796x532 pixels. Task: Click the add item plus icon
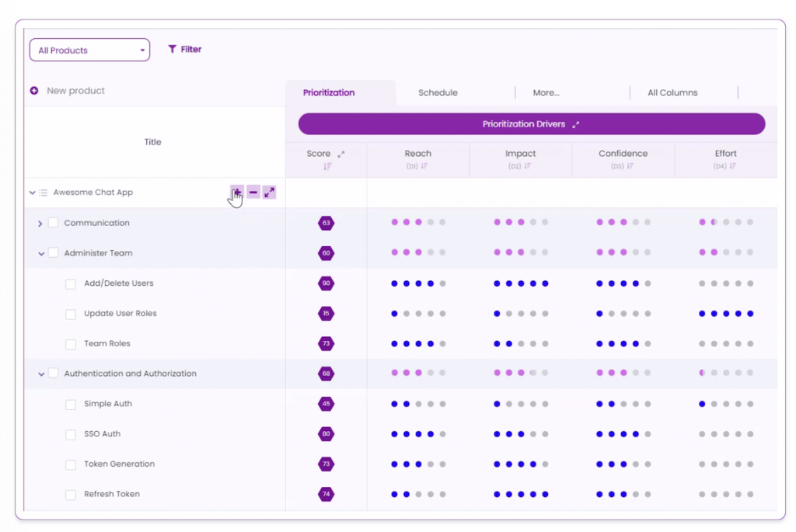click(238, 192)
